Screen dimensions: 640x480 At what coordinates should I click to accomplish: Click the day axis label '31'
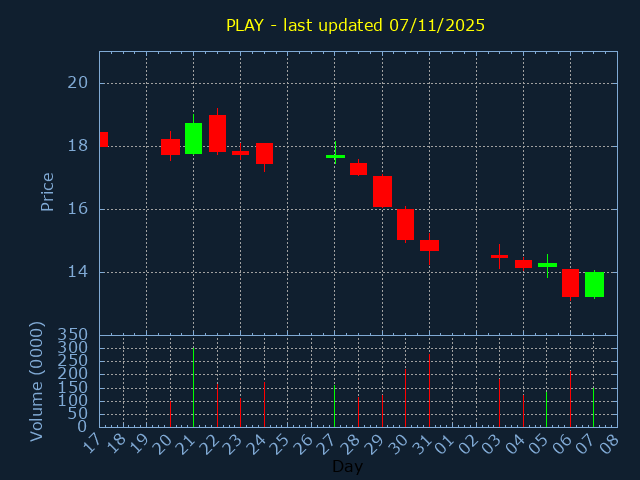[421, 444]
